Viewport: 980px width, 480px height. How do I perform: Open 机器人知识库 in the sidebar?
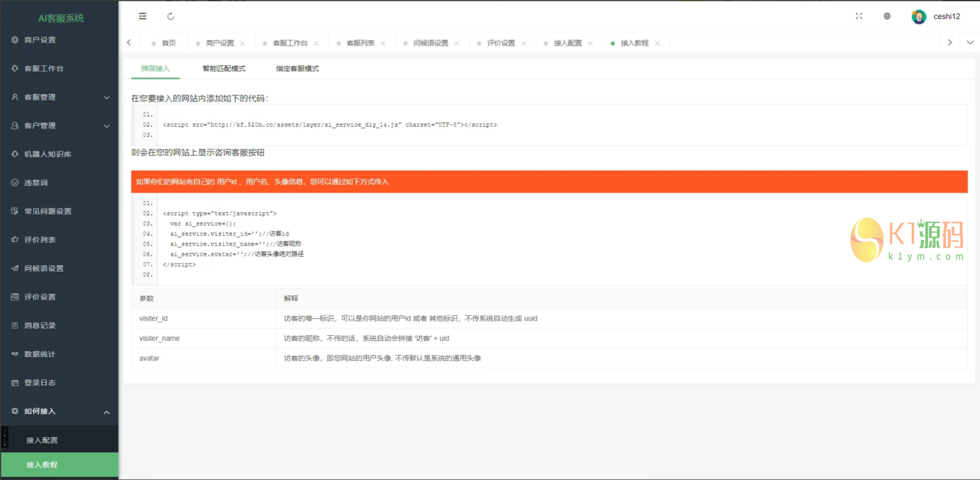[x=59, y=154]
